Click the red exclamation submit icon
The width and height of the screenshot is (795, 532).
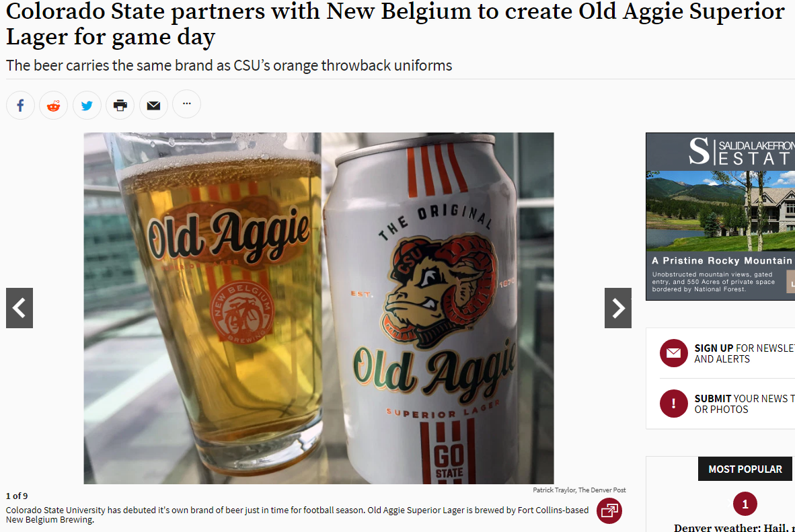(673, 404)
